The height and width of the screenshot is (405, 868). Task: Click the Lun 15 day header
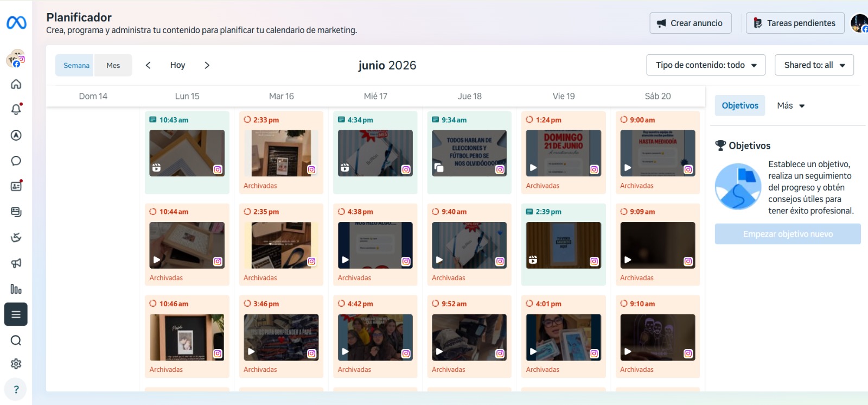coord(187,96)
